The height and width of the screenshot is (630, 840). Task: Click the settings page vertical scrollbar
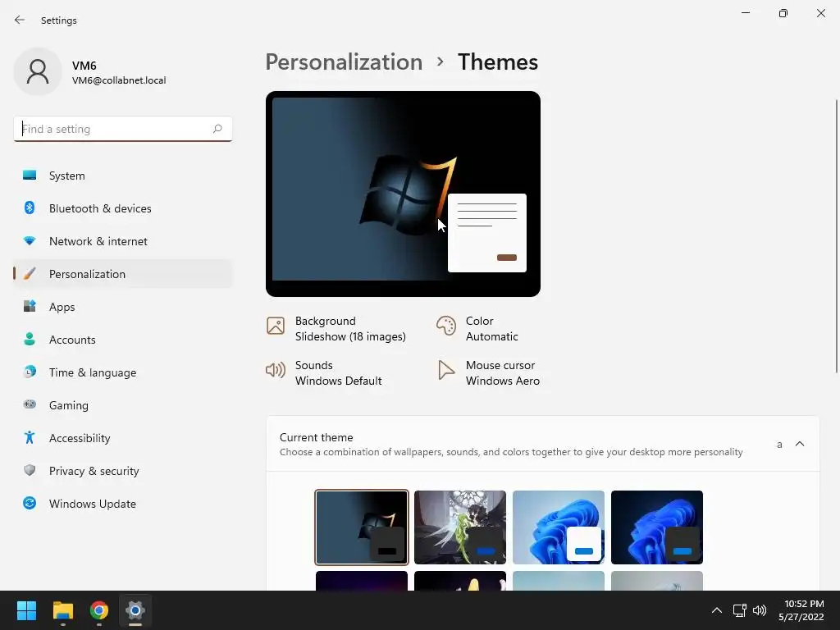pyautogui.click(x=836, y=235)
